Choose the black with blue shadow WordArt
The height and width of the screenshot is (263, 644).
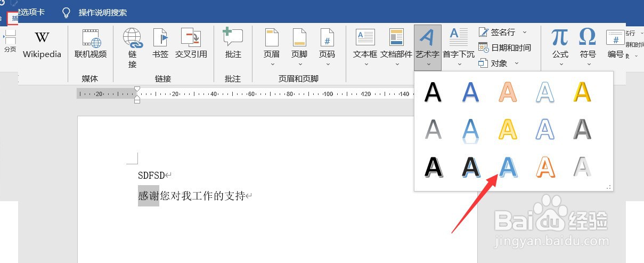tap(470, 167)
